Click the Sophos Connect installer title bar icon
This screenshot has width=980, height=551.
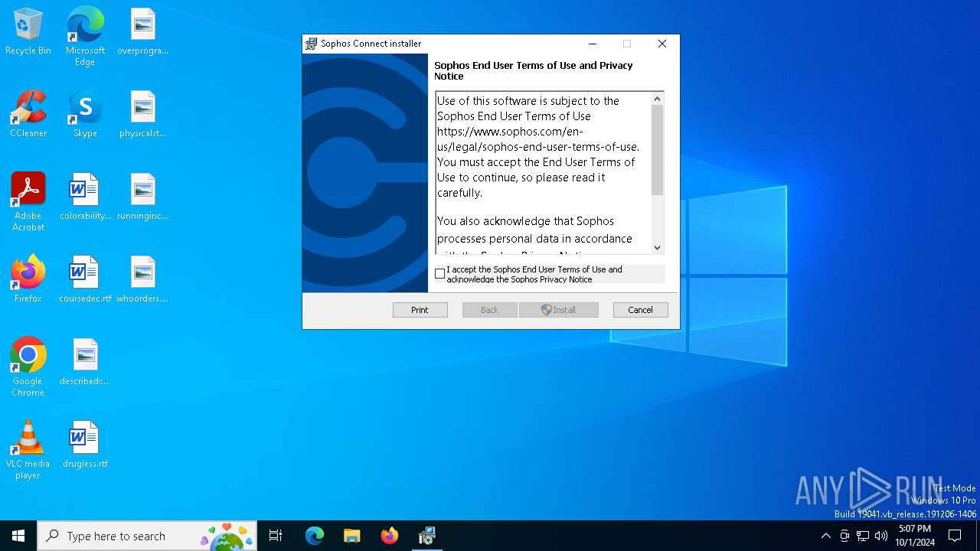click(x=311, y=44)
